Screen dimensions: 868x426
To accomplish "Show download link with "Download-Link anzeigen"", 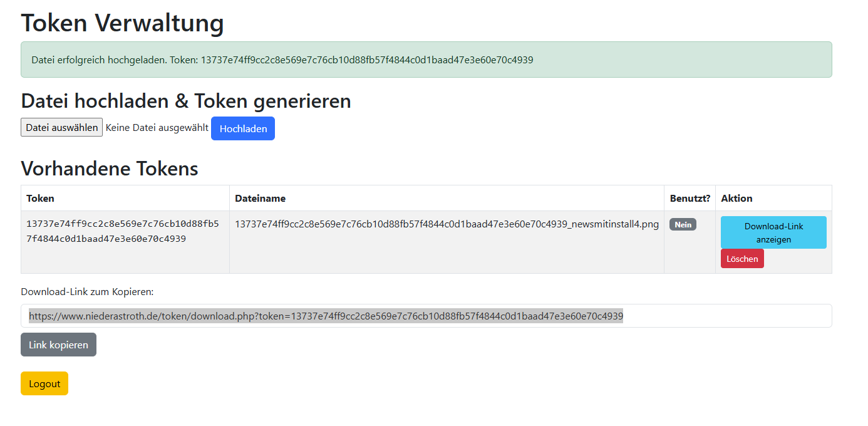I will pos(773,232).
